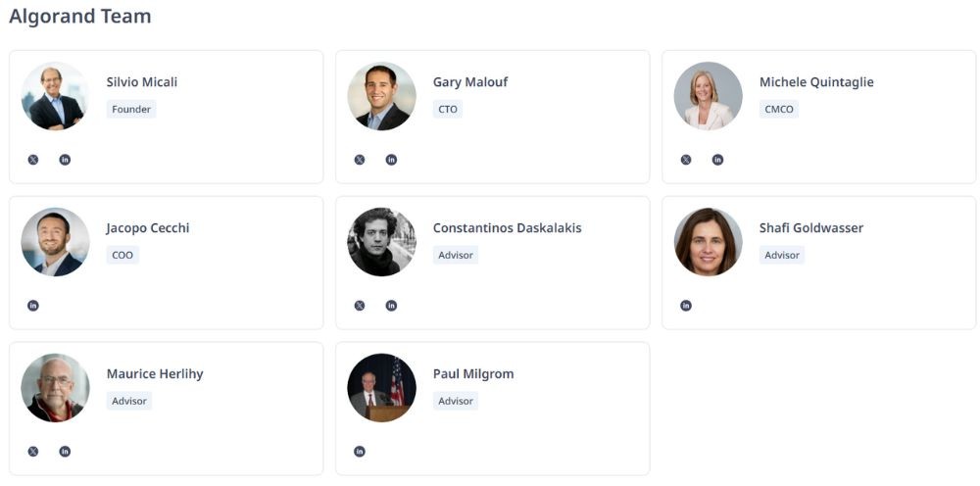Image resolution: width=980 pixels, height=486 pixels.
Task: Click Silvio Micali's profile photo
Action: point(55,96)
